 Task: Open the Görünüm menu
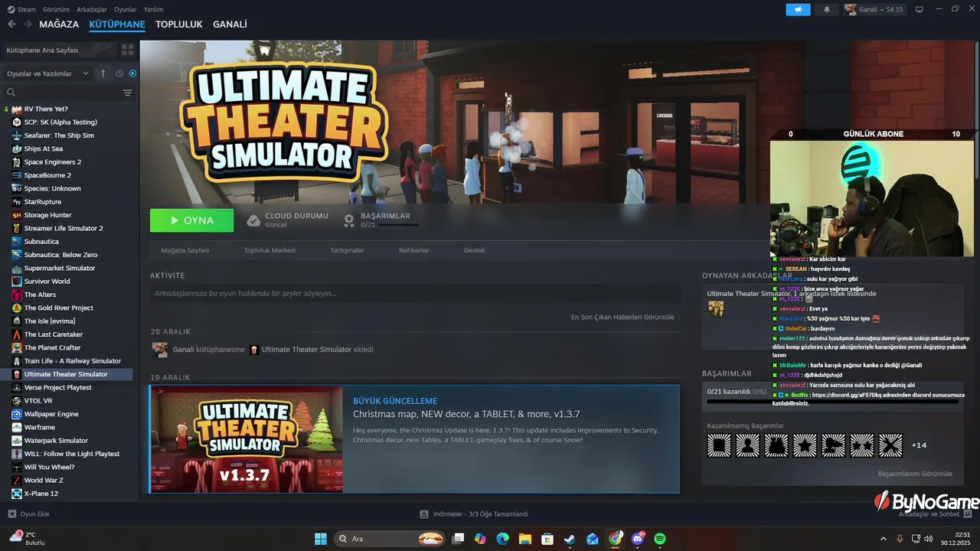pyautogui.click(x=56, y=9)
